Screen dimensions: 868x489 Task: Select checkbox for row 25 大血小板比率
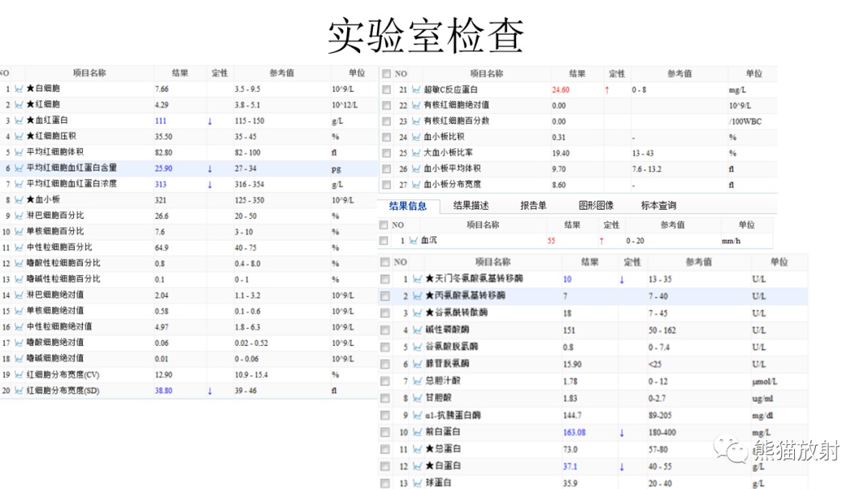387,153
